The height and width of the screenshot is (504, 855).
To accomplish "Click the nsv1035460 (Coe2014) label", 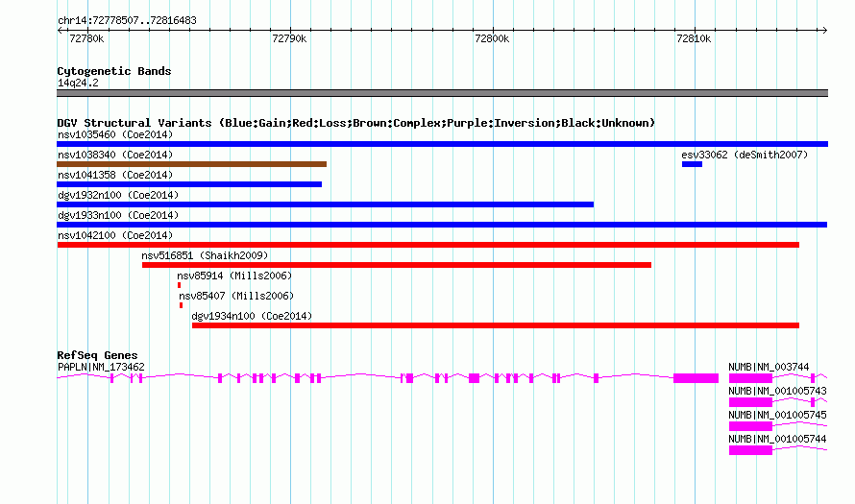I will 115,134.
